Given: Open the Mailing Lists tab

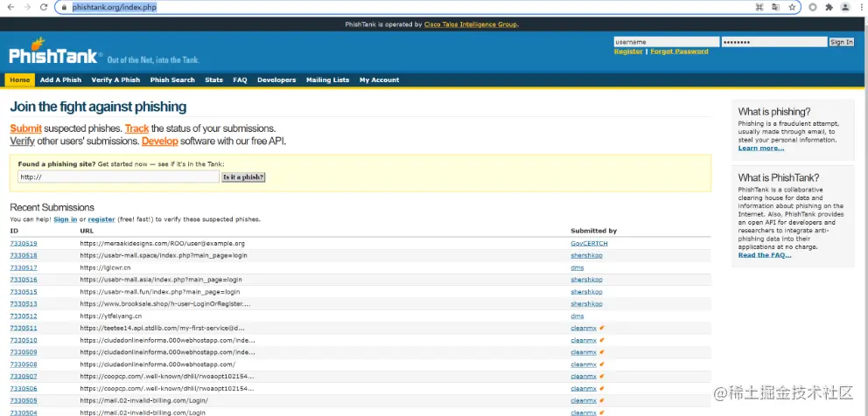Looking at the screenshot, I should tap(328, 80).
